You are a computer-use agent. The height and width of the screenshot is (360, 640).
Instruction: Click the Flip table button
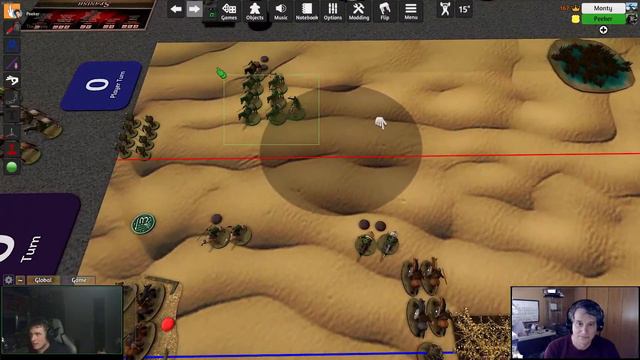384,11
